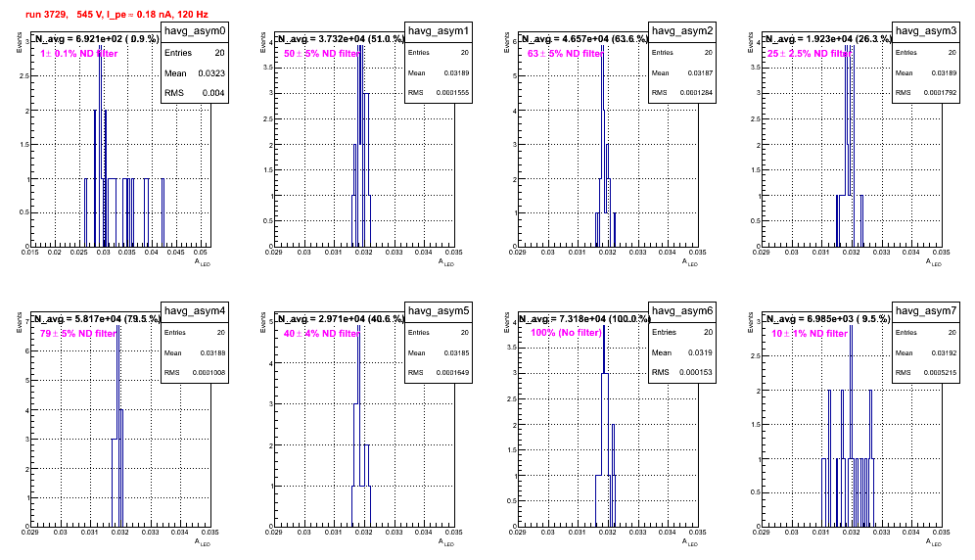This screenshot has width=975, height=560.
Task: Select RMS value 0.0001284 in havg_asym2 box
Action: pyautogui.click(x=696, y=93)
